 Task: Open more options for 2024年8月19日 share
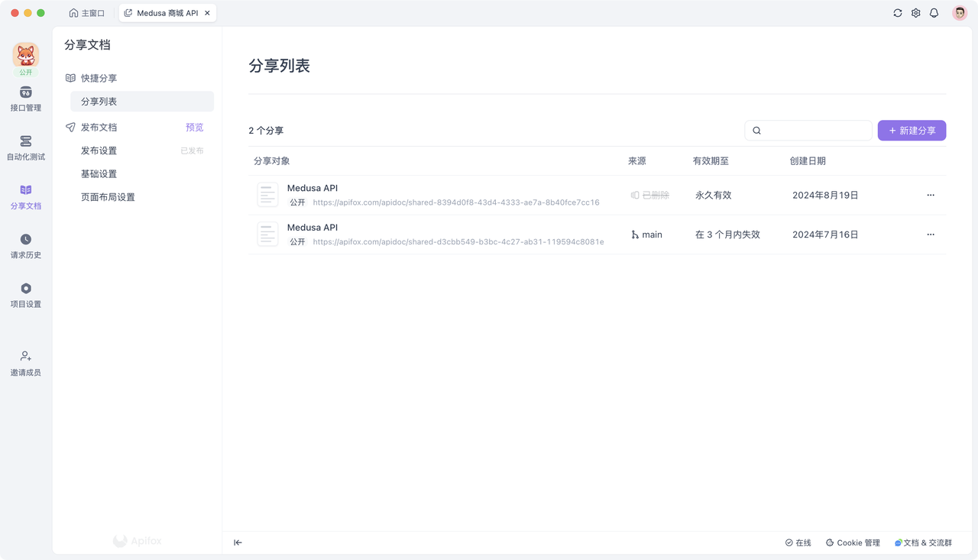tap(931, 195)
